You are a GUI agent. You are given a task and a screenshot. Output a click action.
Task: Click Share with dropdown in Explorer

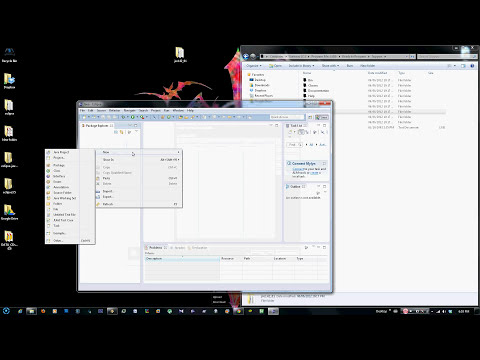[x=330, y=66]
